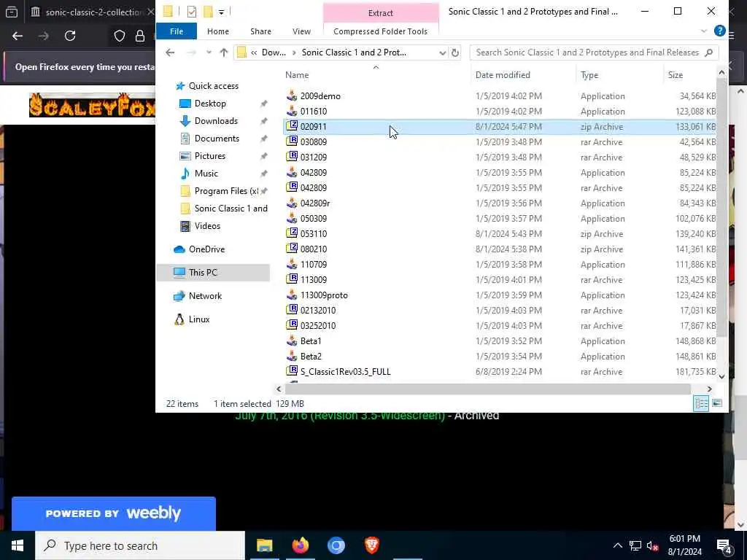This screenshot has width=747, height=560.
Task: Click the ScaleyFox logo in Firefox
Action: (x=92, y=105)
